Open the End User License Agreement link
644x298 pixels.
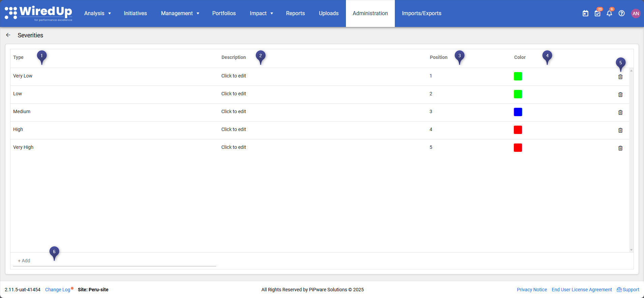582,290
